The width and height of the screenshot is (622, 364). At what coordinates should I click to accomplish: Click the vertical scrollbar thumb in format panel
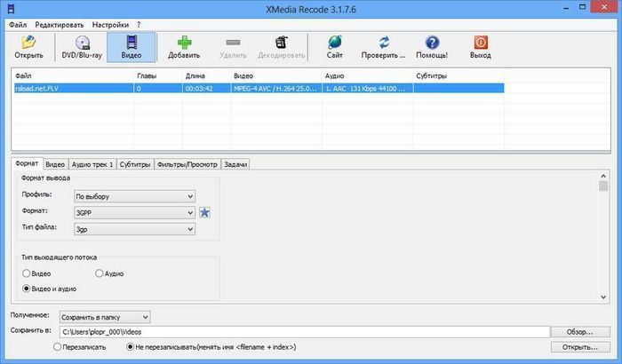click(603, 186)
